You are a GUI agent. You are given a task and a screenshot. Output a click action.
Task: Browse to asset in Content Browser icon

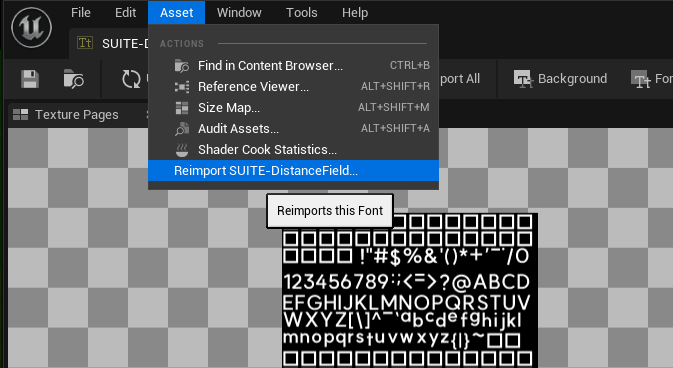click(73, 79)
